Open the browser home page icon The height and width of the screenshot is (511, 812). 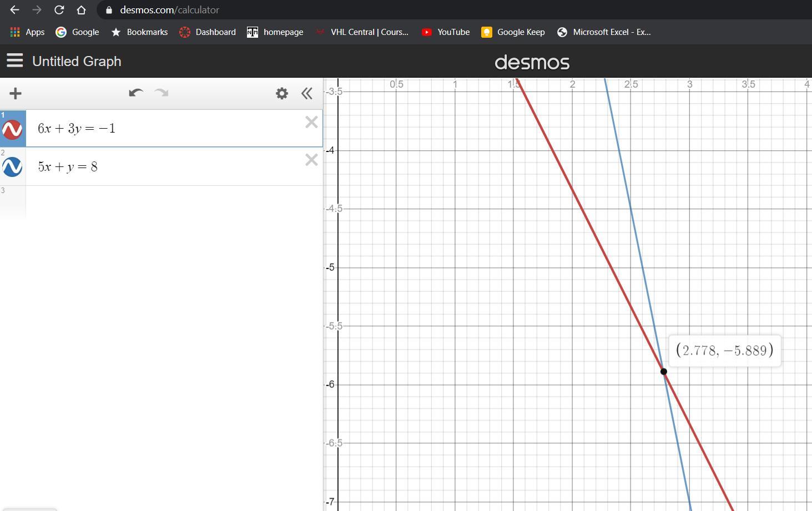pos(81,10)
